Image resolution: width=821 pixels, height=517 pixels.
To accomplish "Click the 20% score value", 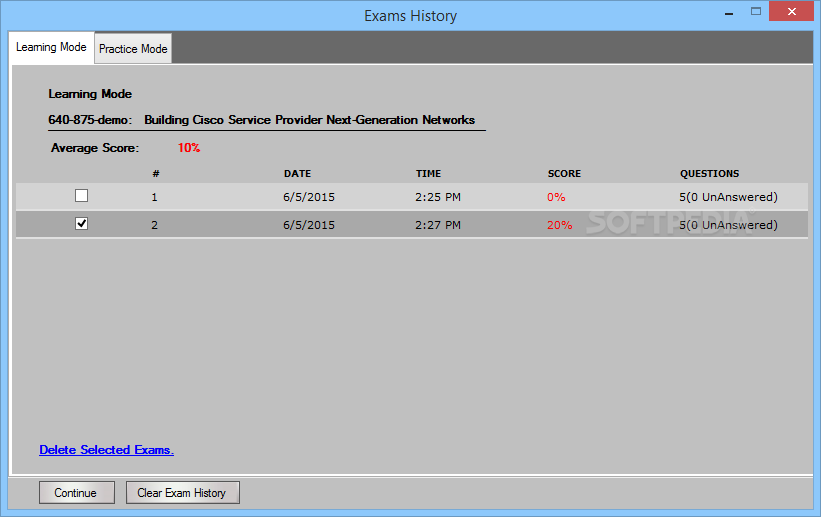I will coord(560,225).
